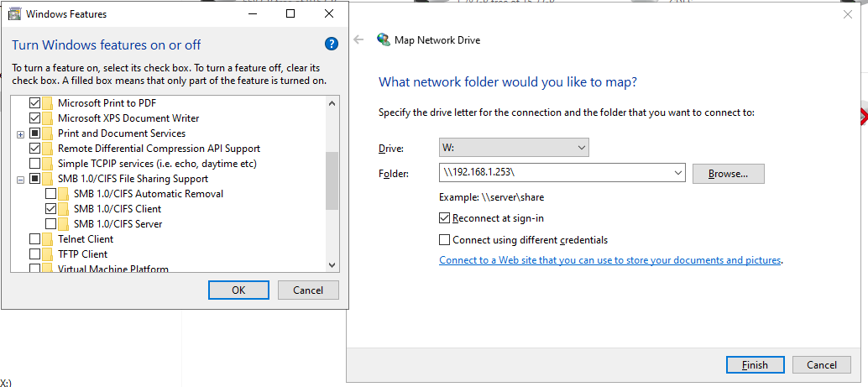The width and height of the screenshot is (868, 387).
Task: Click the Windows Features title bar icon
Action: point(14,14)
